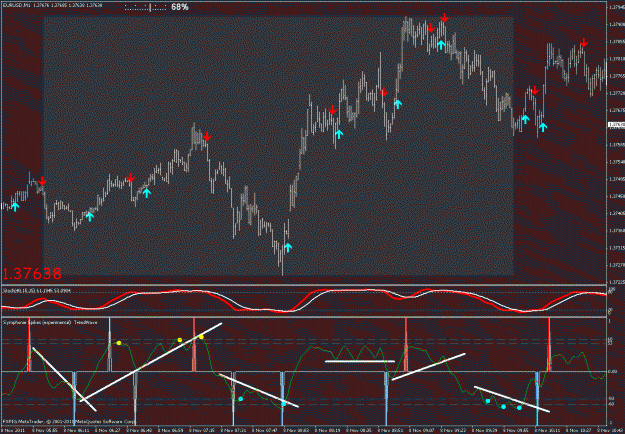Click the dotted progress bar beside 68%
Image resolution: width=625 pixels, height=434 pixels.
pos(145,8)
